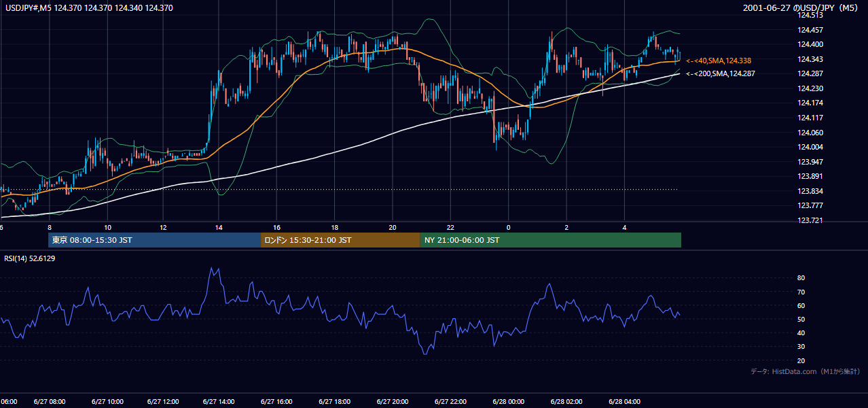This screenshot has width=868, height=408.
Task: Click hour marker 16 below price chart
Action: click(277, 227)
